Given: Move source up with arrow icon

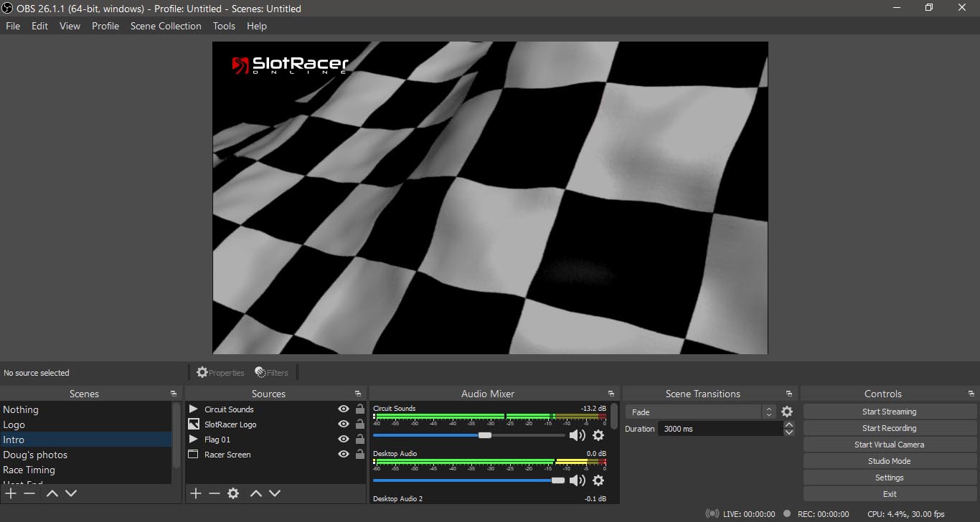Looking at the screenshot, I should (255, 493).
